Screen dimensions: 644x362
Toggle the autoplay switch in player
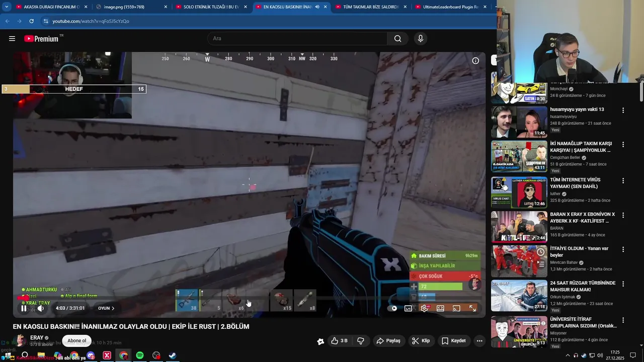pos(393,308)
